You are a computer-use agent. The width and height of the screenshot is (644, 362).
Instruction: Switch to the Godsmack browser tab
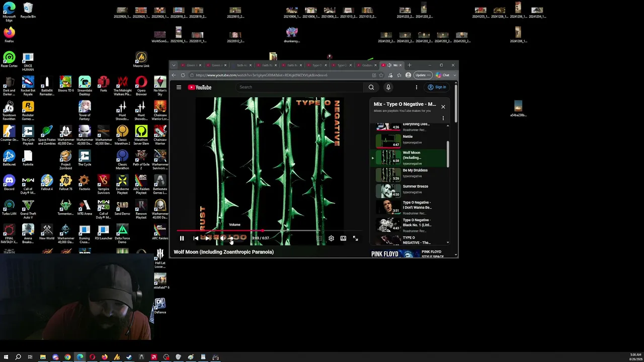coord(366,65)
